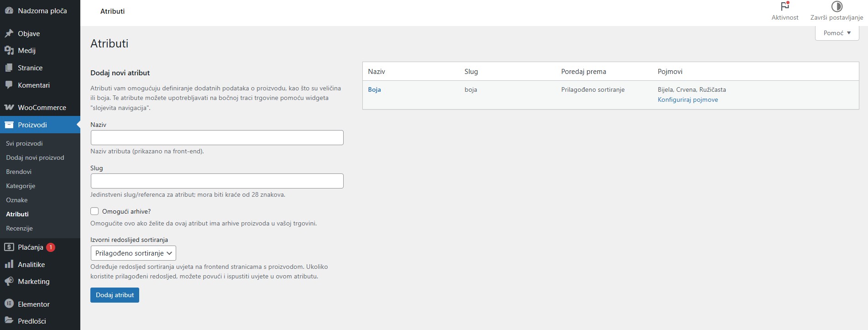Viewport: 868px width, 330px height.
Task: Click the Elementor sidebar icon
Action: pyautogui.click(x=9, y=304)
